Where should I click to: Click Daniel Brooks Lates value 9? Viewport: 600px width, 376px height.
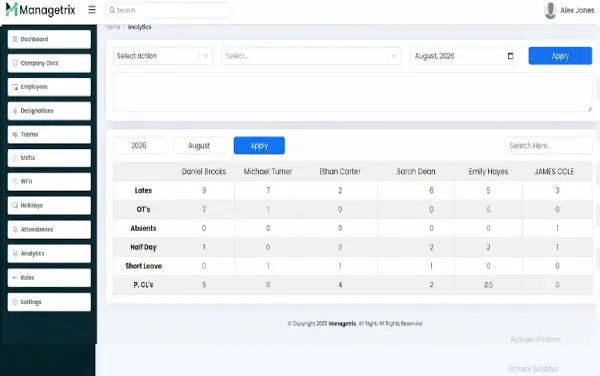(204, 190)
